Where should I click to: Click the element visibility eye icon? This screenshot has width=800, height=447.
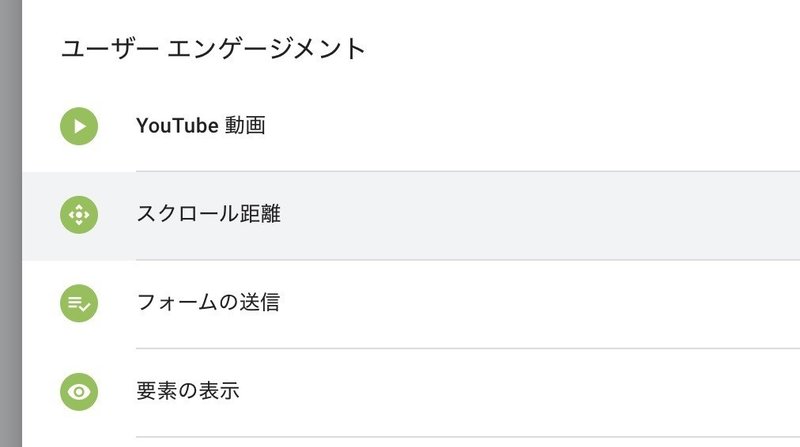tap(79, 390)
